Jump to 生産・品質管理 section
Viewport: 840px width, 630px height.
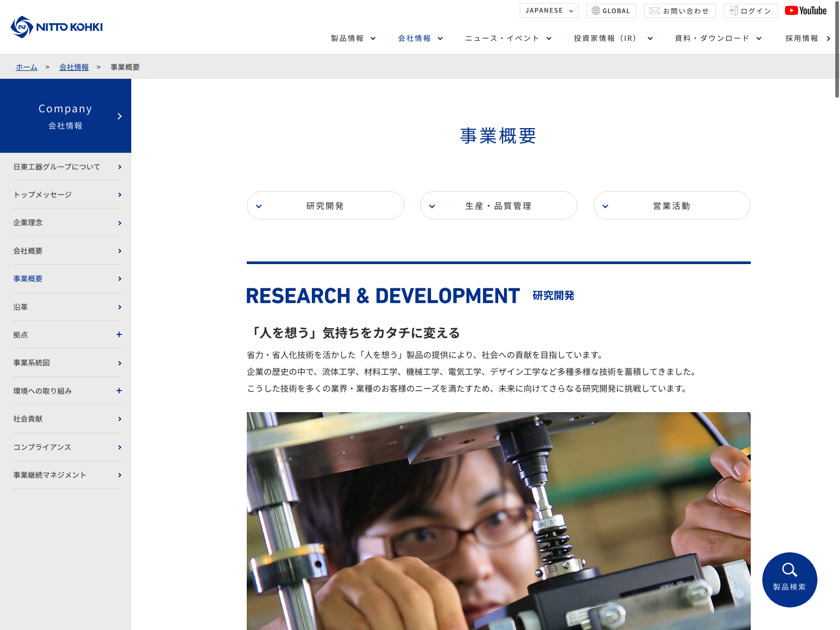[498, 205]
